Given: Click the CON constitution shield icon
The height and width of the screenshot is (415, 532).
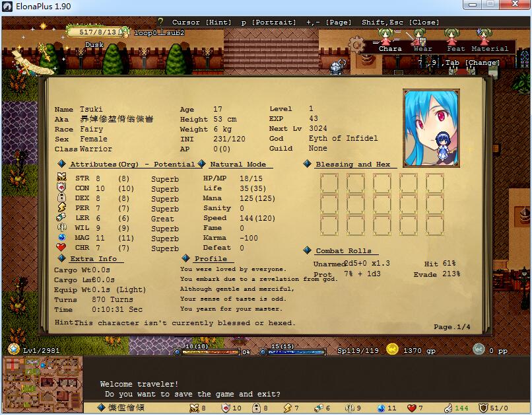Looking at the screenshot, I should (61, 188).
